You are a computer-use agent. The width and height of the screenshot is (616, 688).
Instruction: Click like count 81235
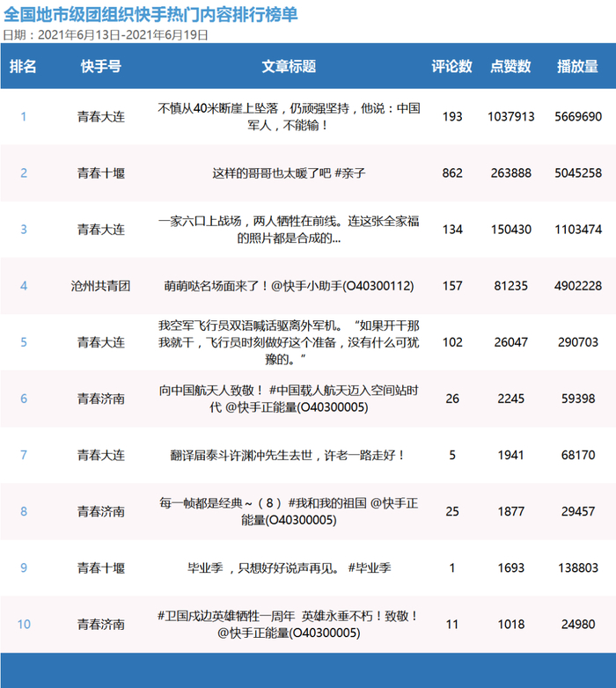pos(510,286)
